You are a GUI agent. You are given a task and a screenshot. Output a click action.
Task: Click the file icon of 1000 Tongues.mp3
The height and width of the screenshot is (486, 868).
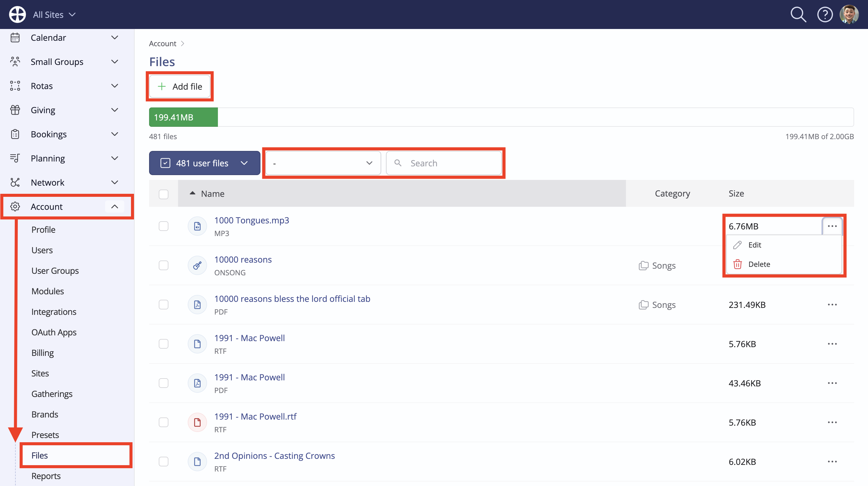point(197,226)
